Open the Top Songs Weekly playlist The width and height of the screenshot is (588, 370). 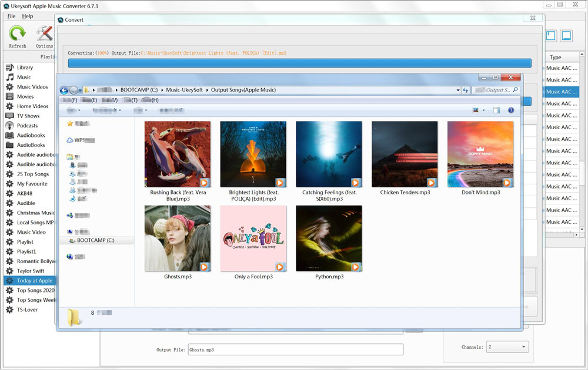tap(36, 300)
